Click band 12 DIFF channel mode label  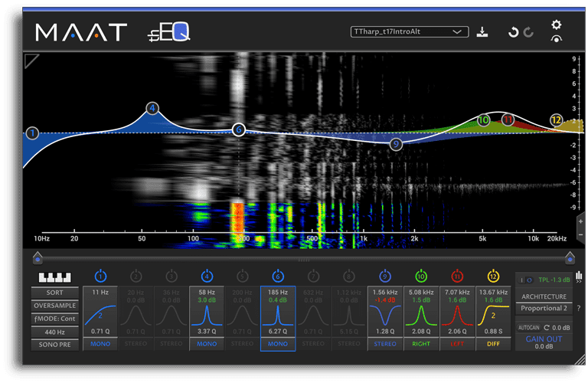(x=493, y=344)
